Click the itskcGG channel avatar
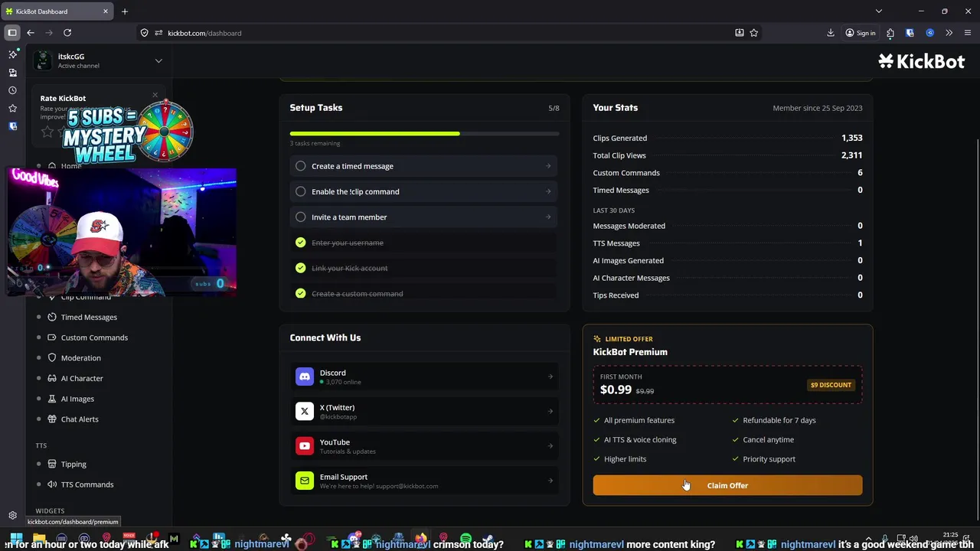The height and width of the screenshot is (551, 980). 43,60
